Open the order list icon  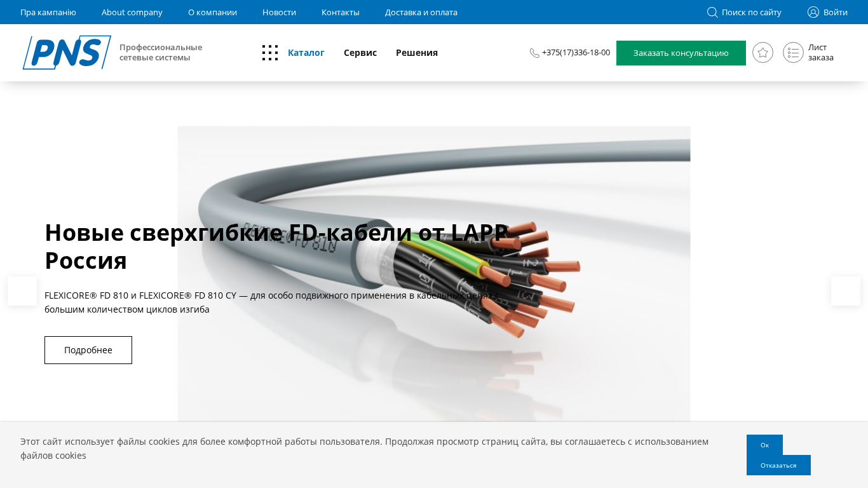click(x=793, y=53)
